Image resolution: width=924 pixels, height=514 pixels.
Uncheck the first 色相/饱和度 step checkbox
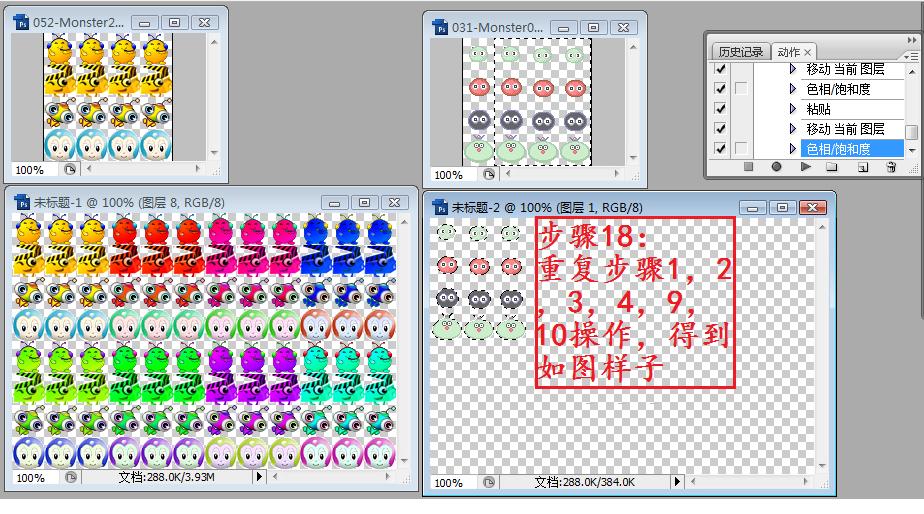click(x=720, y=88)
